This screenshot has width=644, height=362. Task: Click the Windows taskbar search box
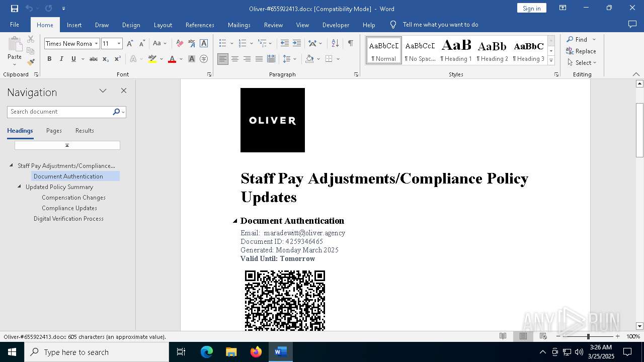97,352
